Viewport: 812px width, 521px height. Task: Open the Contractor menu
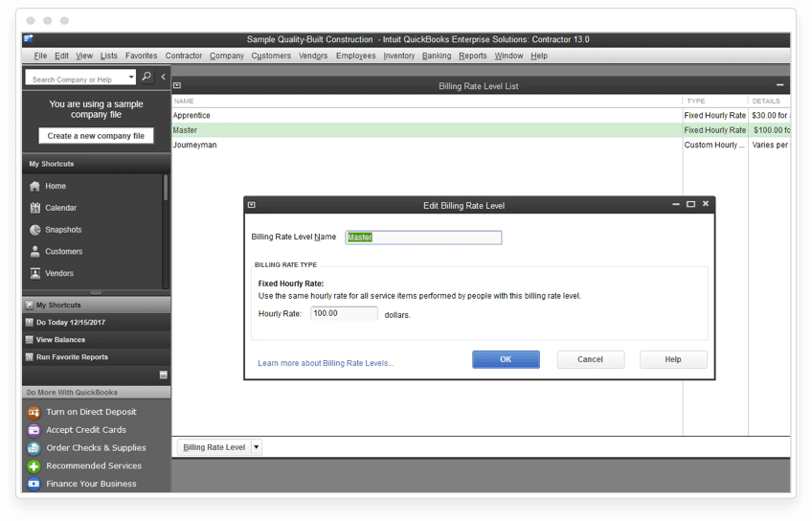point(183,56)
